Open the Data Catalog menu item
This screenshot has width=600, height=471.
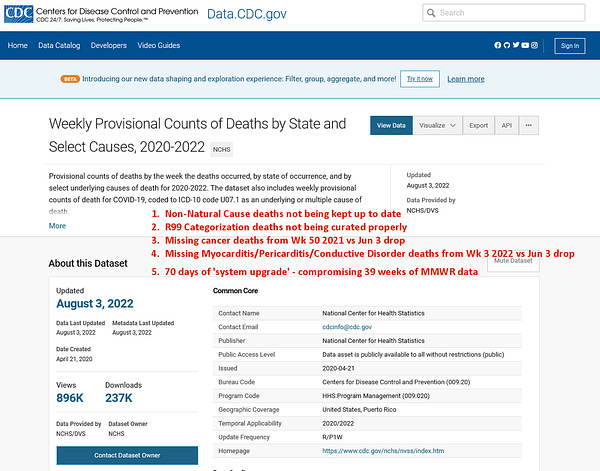point(59,45)
